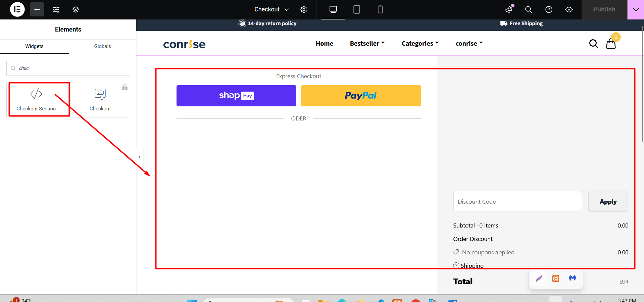Screen dimensions: 644x302
Task: Click the conrise logo
Action: pos(184,44)
